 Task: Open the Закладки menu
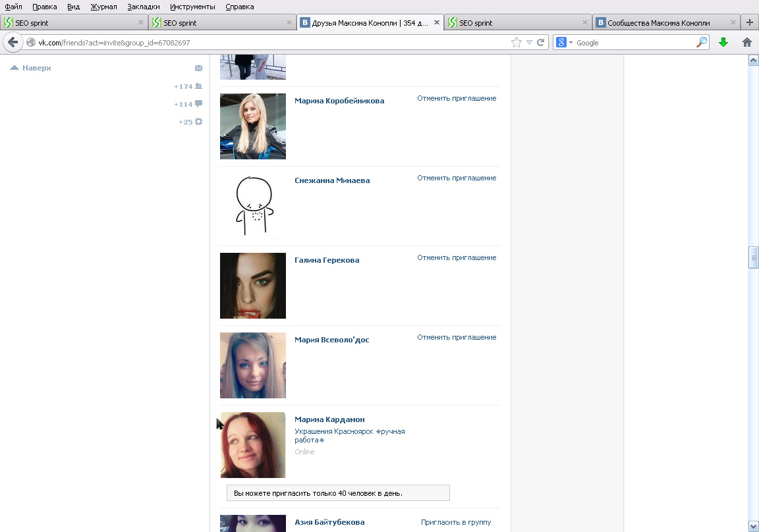143,7
